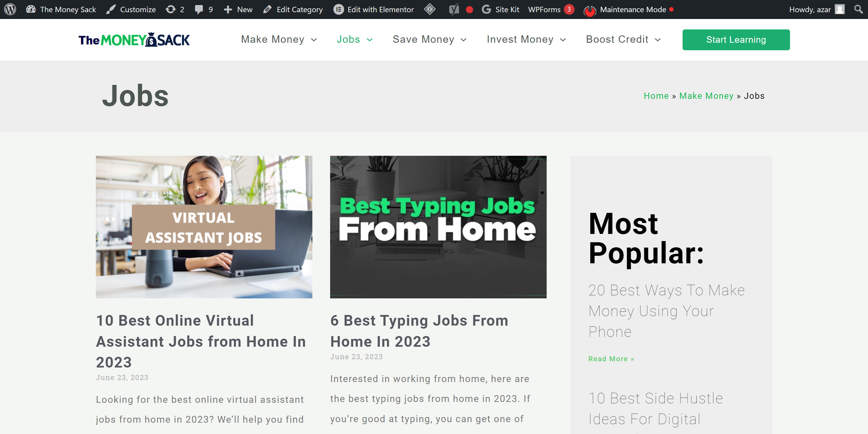Image resolution: width=868 pixels, height=434 pixels.
Task: Click Save Money nav link
Action: pos(423,39)
